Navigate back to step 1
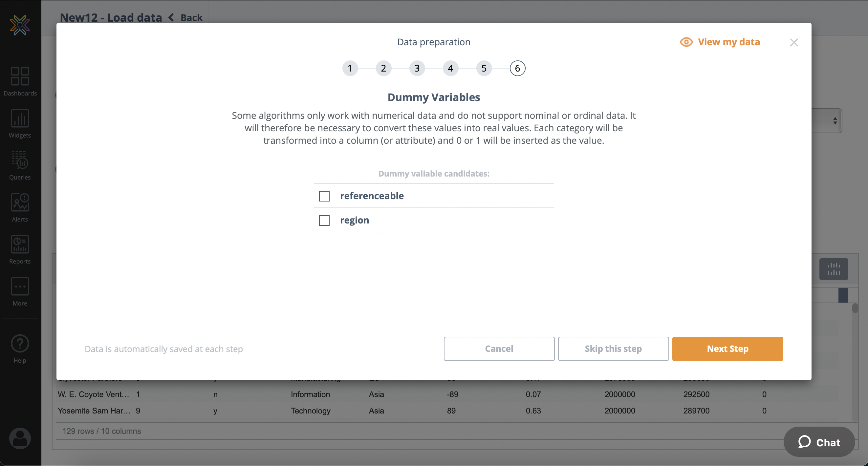868x466 pixels. click(350, 68)
